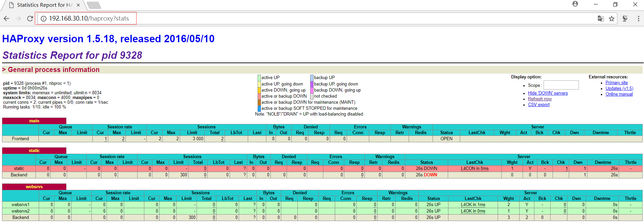Viewport: 644px width, 223px height.
Task: Click 'LastChk' header in websrvs table
Action: click(x=473, y=199)
